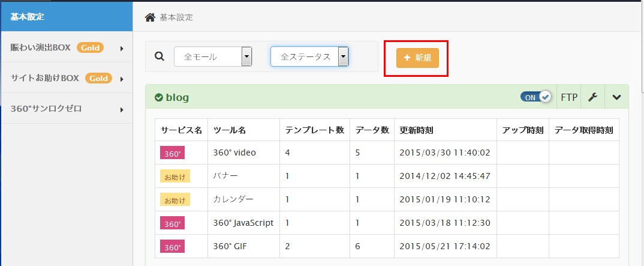Click the データ数 column header
The image size is (644, 266).
tap(372, 130)
